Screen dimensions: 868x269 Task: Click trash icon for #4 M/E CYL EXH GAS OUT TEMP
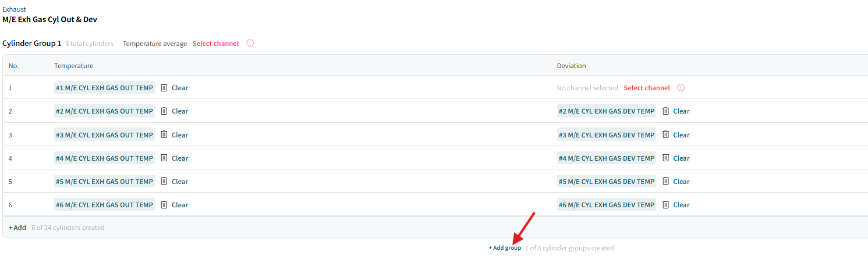[164, 158]
